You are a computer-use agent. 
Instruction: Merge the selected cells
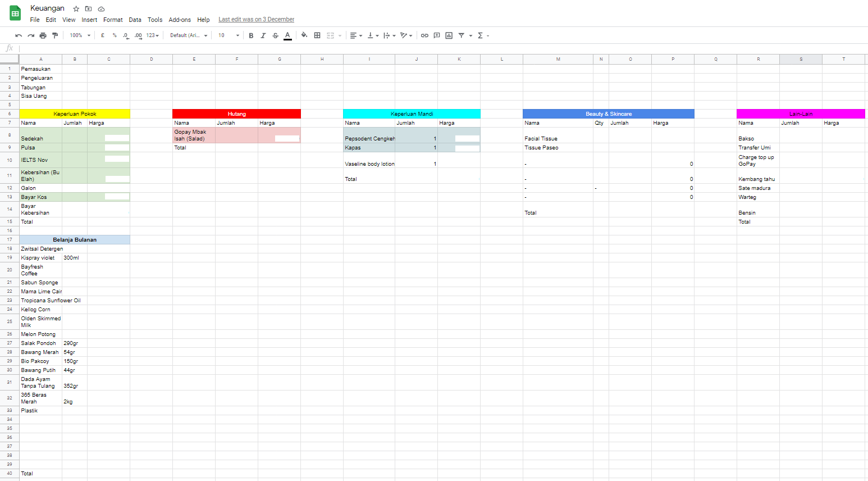click(x=331, y=35)
